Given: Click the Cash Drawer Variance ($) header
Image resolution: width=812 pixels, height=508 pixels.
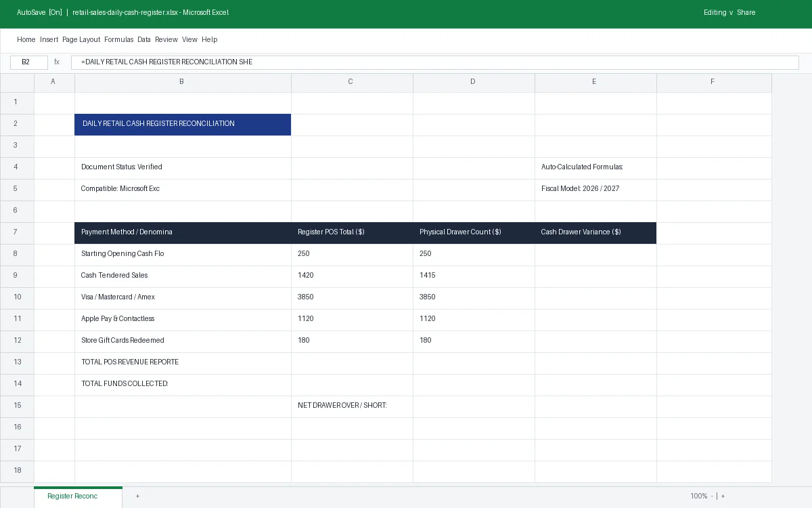Looking at the screenshot, I should (595, 232).
